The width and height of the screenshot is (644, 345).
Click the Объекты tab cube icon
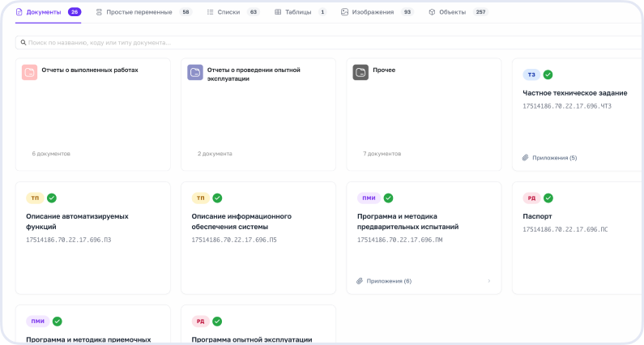(x=432, y=12)
